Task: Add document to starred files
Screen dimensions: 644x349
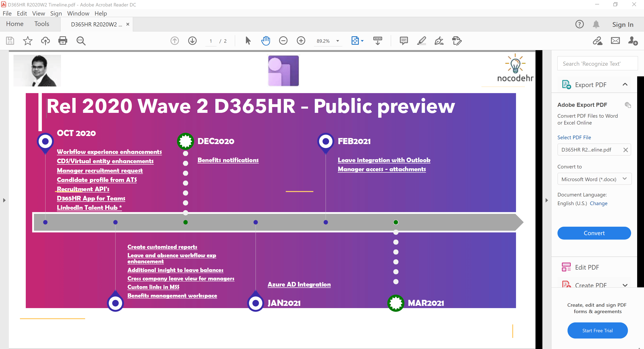Action: click(28, 41)
